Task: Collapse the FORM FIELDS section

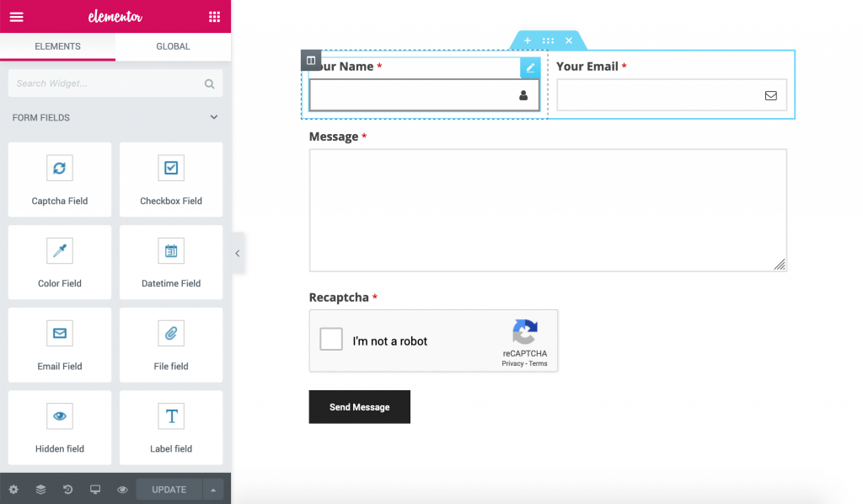Action: (213, 118)
